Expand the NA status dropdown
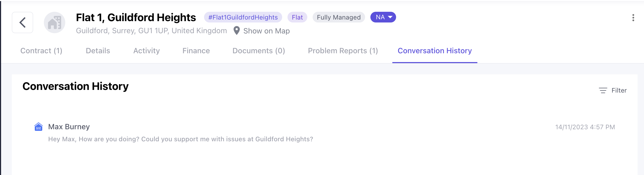The width and height of the screenshot is (644, 175). tap(383, 17)
